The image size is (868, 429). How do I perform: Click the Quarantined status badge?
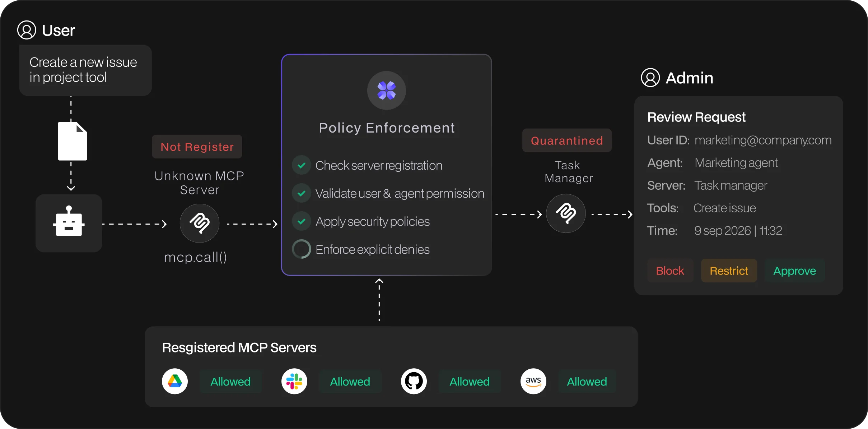pyautogui.click(x=567, y=140)
